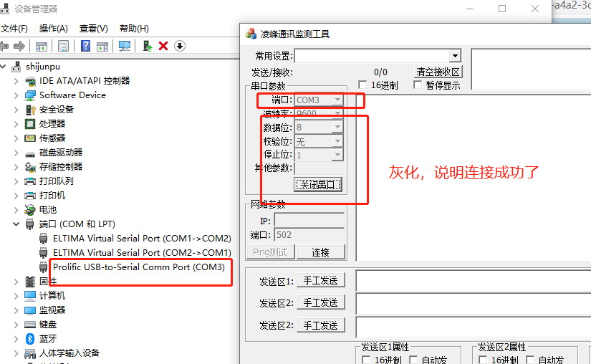Expand the 人体学输入设备 tree node
Screen dimensions: 591x364
click(16, 353)
